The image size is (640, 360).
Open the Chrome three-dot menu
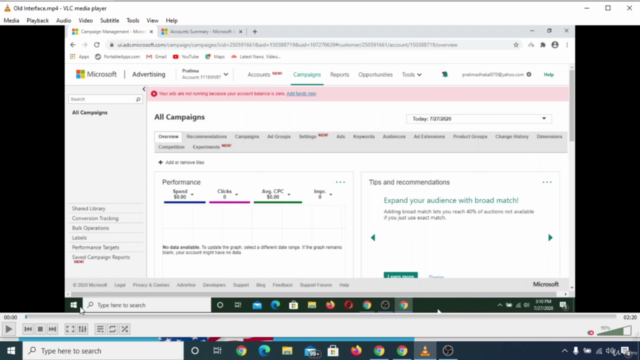[x=567, y=45]
